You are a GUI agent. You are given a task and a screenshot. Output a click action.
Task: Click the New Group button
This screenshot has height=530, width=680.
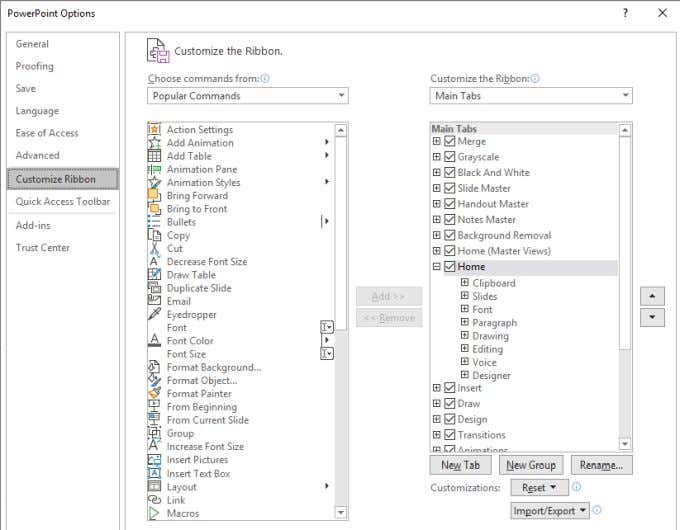tap(531, 465)
